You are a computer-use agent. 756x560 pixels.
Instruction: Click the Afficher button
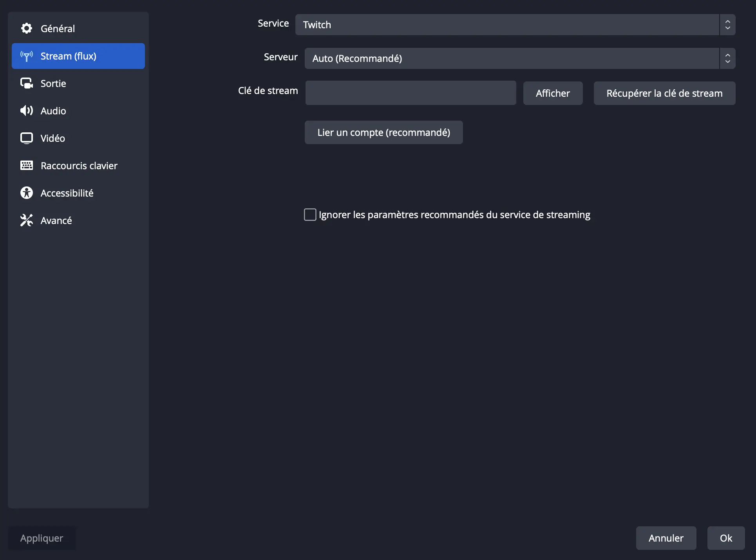pos(552,93)
